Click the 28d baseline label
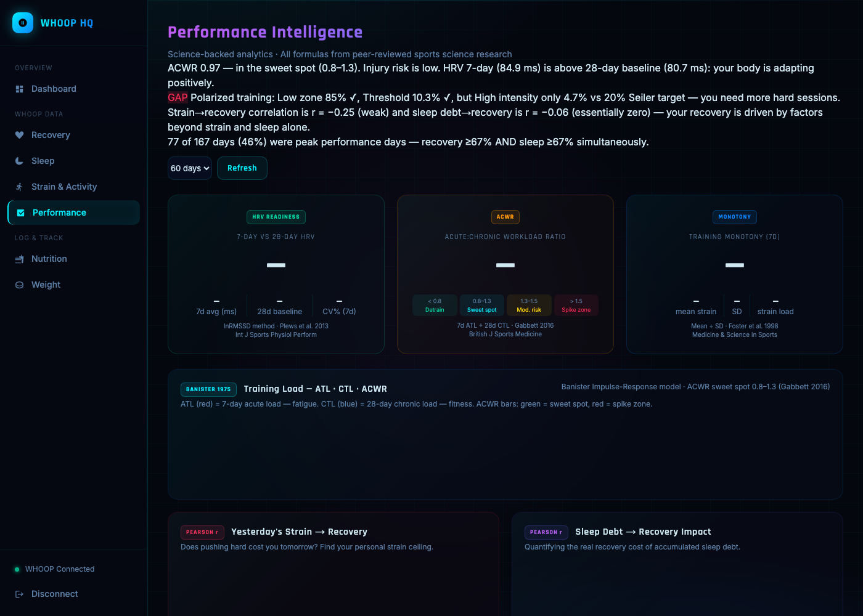This screenshot has width=863, height=616. (x=280, y=312)
